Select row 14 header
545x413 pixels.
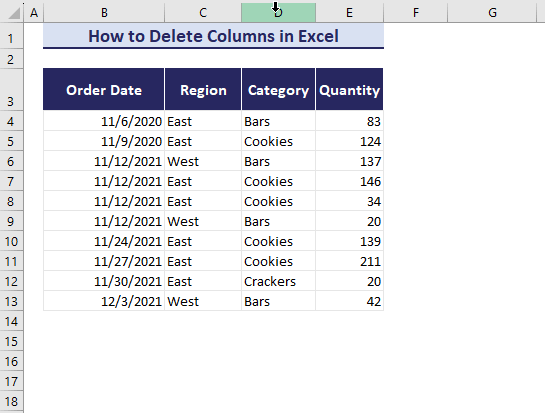tap(11, 321)
